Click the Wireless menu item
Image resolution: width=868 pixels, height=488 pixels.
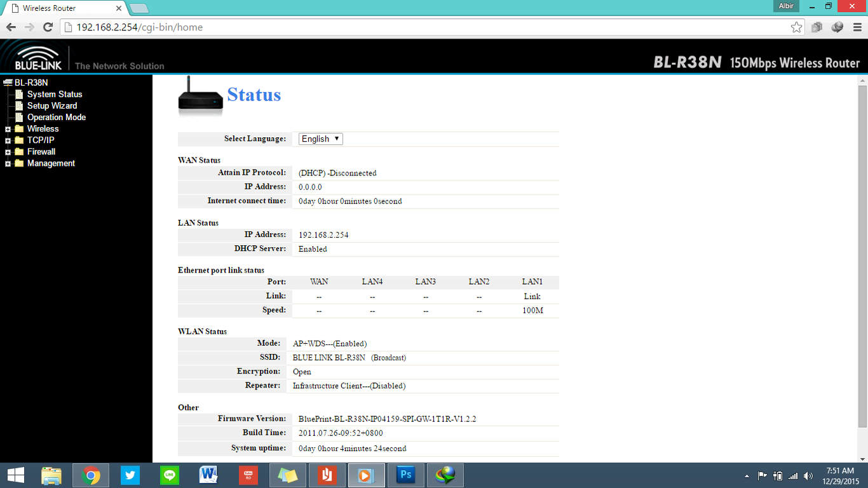point(43,128)
